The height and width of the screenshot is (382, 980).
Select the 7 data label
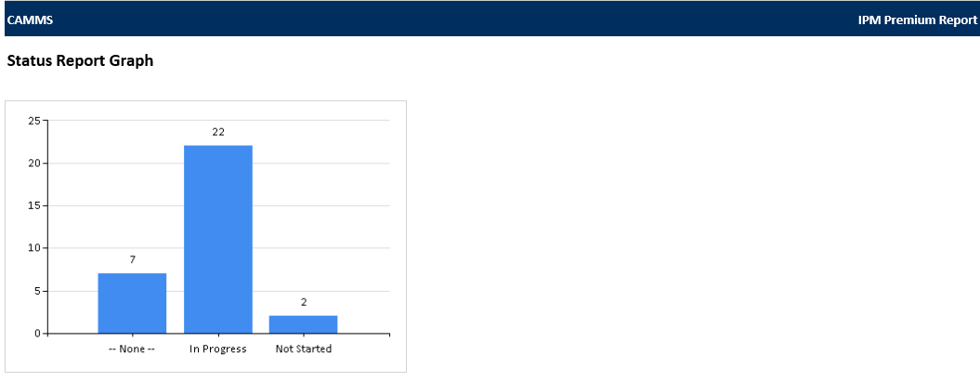133,260
